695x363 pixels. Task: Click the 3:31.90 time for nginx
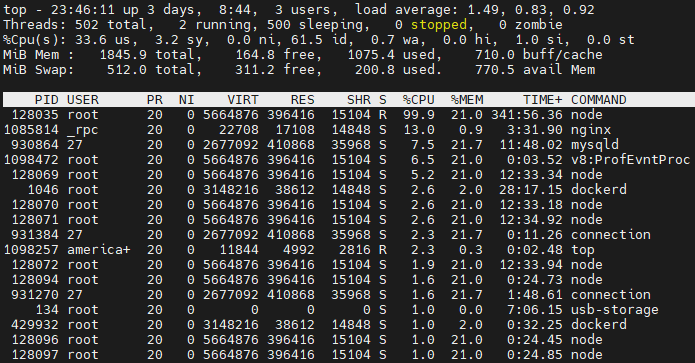pyautogui.click(x=535, y=130)
